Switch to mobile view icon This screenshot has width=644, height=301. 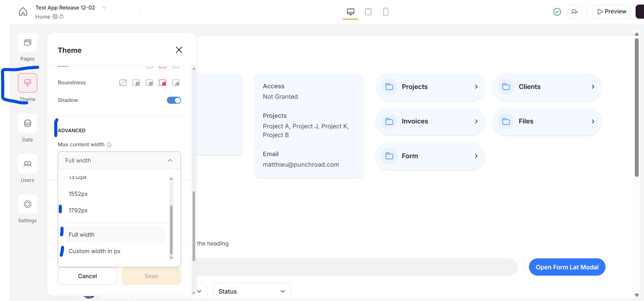coord(386,12)
